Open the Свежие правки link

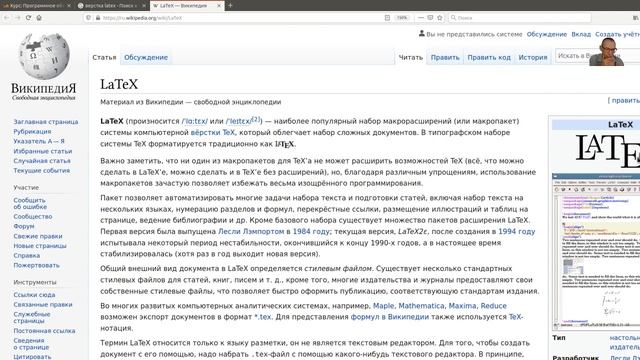pos(38,236)
